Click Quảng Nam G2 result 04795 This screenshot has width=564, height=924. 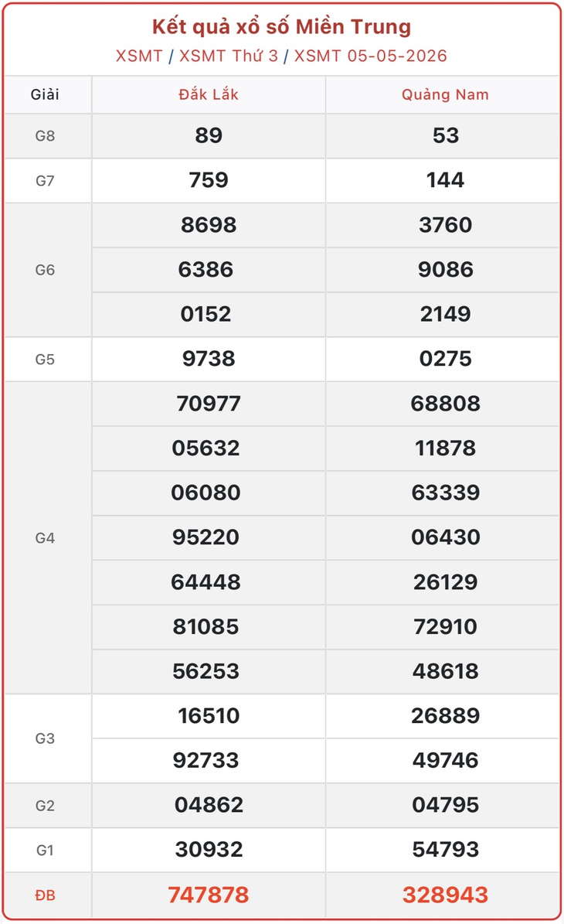point(445,804)
